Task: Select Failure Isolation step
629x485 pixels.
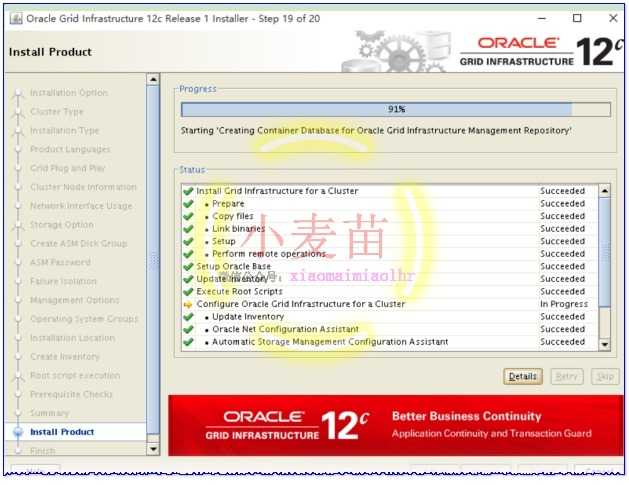Action: coord(63,281)
